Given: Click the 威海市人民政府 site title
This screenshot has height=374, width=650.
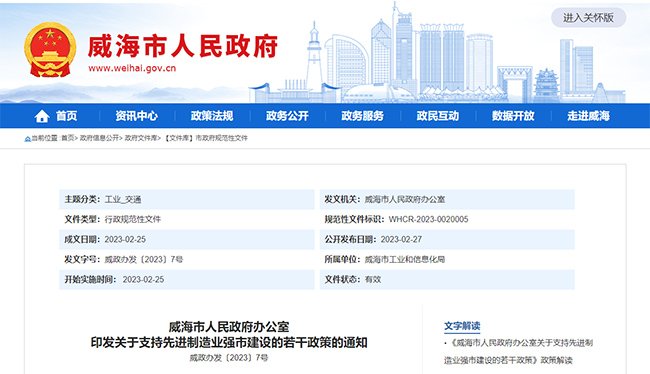Looking at the screenshot, I should click(183, 46).
